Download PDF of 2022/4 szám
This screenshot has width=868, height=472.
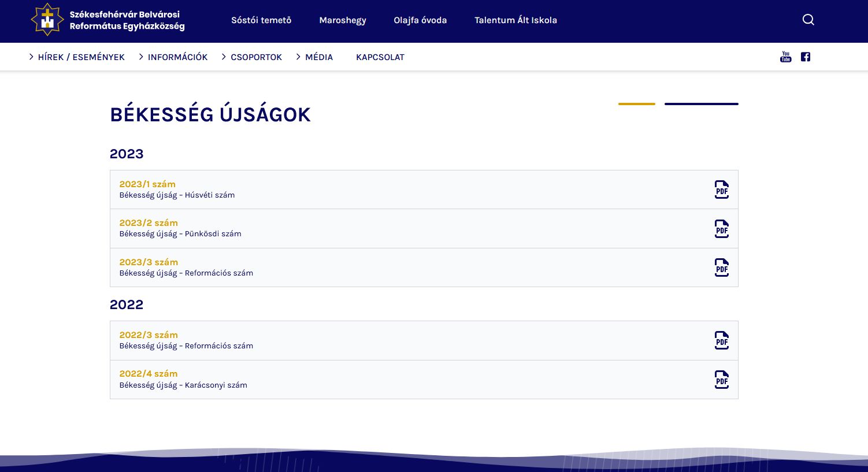722,380
